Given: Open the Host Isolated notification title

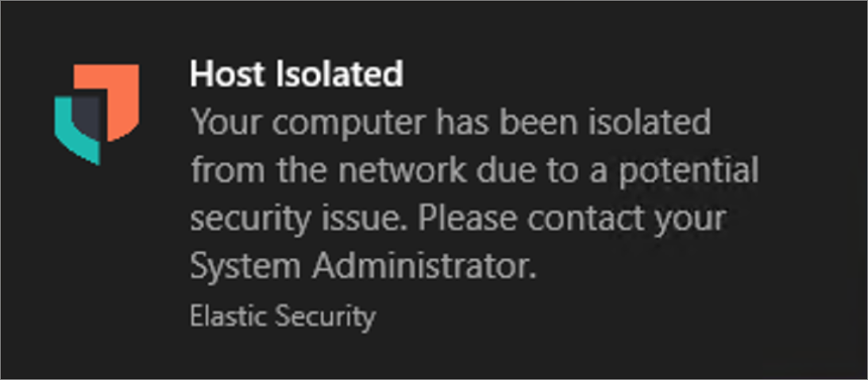Looking at the screenshot, I should tap(296, 75).
